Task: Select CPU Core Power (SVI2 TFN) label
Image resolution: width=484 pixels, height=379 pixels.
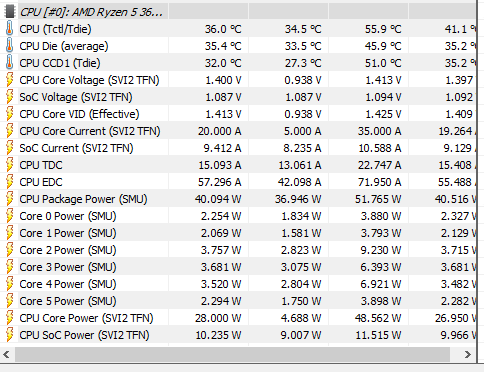Action: [86, 318]
